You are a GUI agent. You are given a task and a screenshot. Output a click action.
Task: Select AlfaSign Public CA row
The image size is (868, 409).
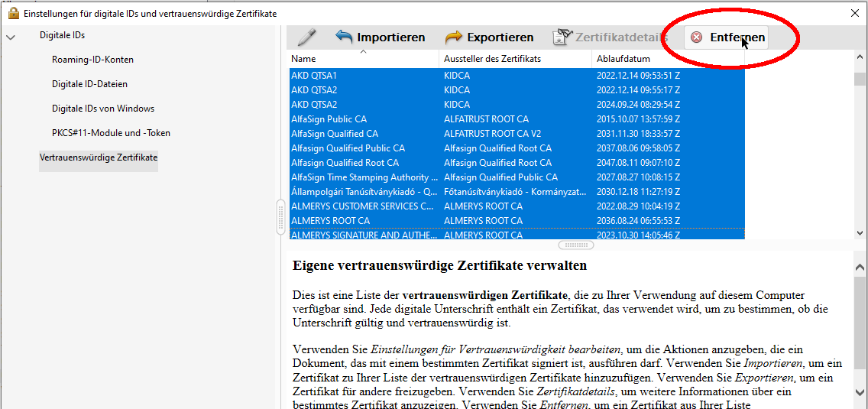click(x=517, y=119)
